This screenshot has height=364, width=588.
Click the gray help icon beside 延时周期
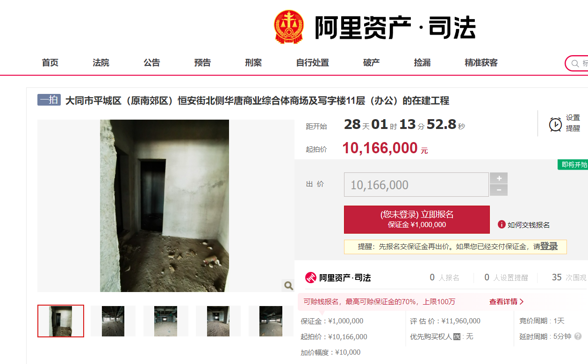(578, 336)
